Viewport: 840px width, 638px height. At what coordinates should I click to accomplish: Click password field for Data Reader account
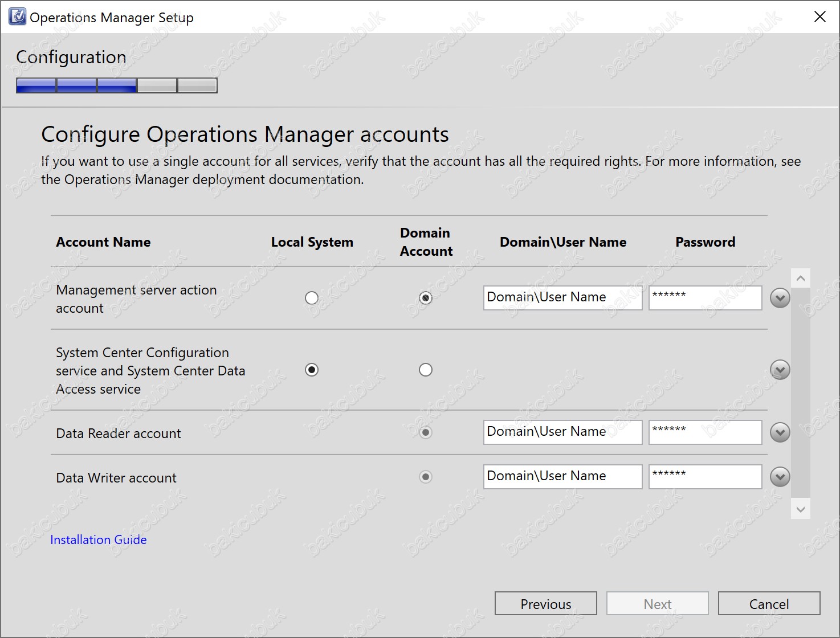706,432
